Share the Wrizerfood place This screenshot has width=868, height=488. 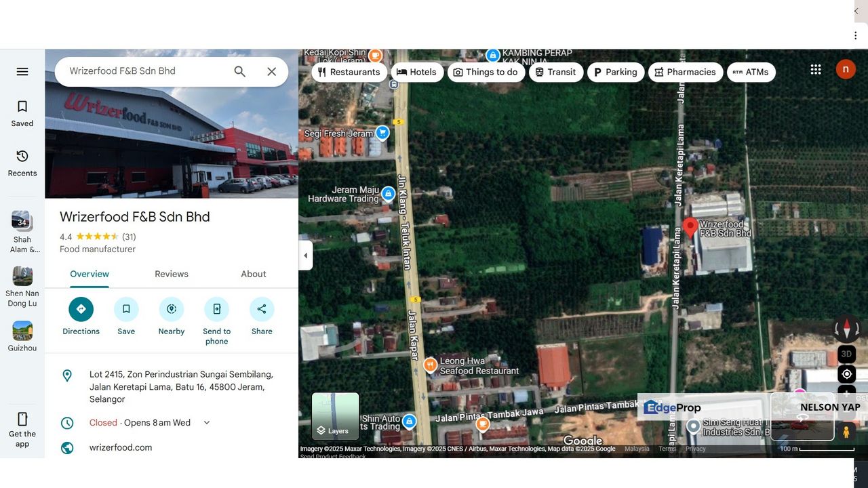click(x=262, y=316)
